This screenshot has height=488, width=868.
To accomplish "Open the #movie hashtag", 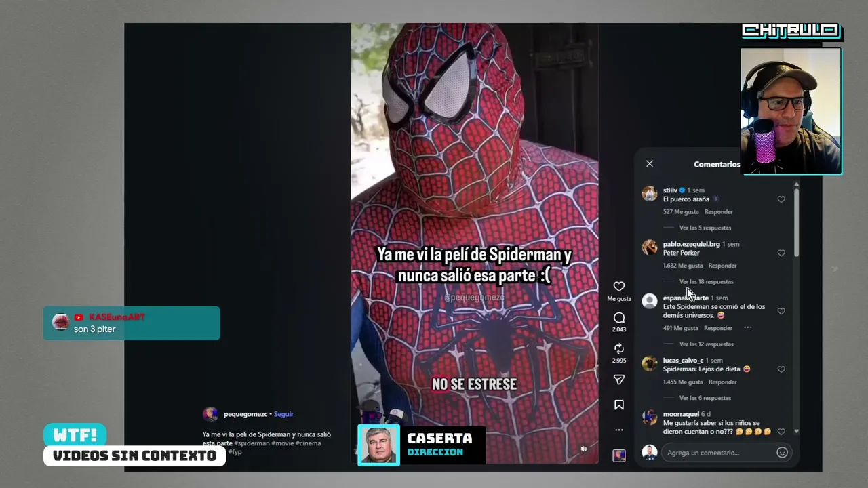I will click(x=282, y=443).
